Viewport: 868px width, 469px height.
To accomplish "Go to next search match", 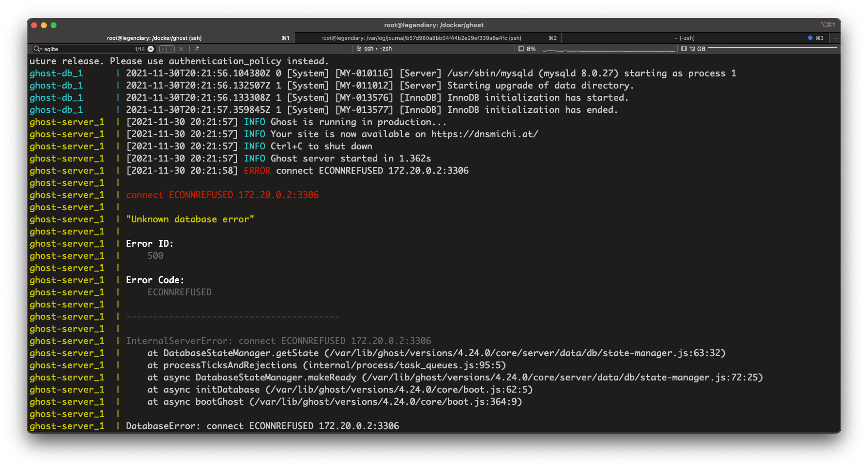I will 170,49.
